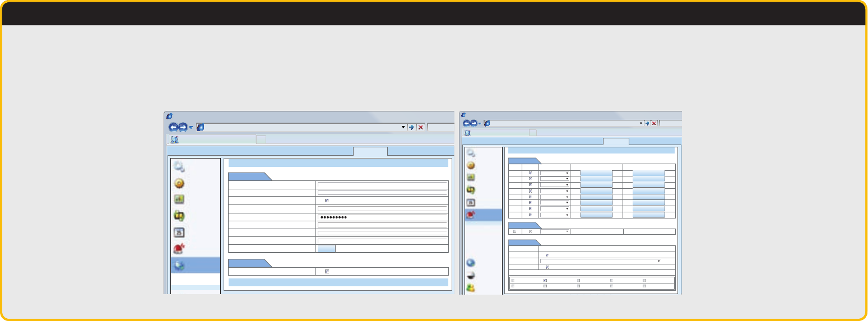Select the highlighted globe network icon in the left sidebar
The image size is (868, 321).
180,266
